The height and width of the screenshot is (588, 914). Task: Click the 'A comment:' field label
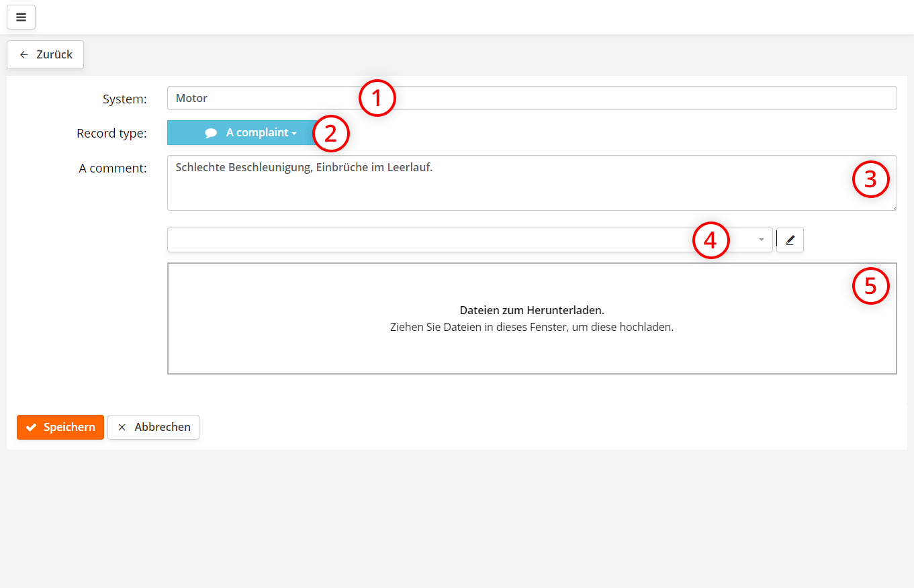click(113, 168)
